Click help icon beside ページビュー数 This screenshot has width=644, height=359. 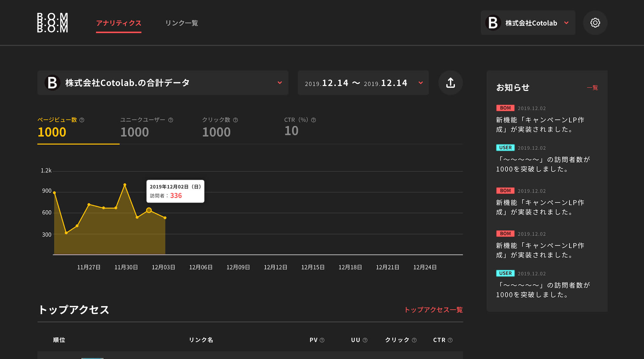(x=82, y=120)
